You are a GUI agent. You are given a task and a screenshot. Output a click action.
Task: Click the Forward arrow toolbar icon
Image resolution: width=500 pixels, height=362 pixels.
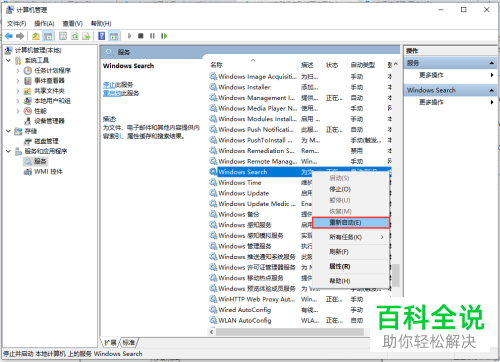(x=20, y=36)
